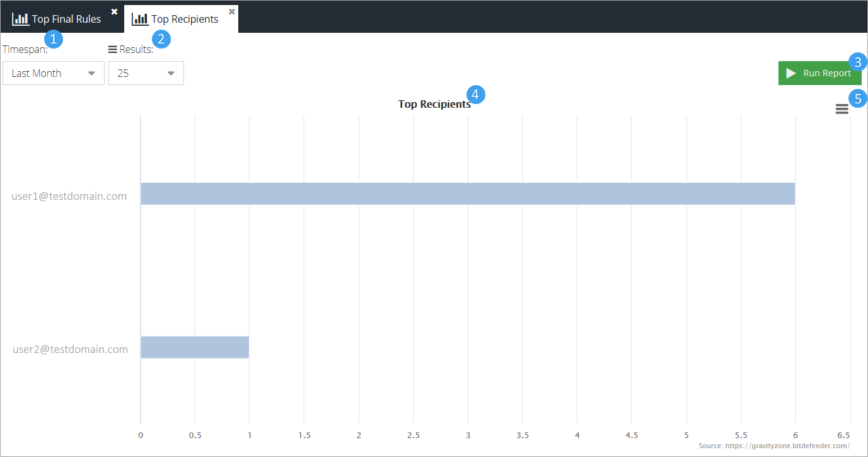Expand the Results dropdown showing 25
This screenshot has height=457, width=868.
[x=146, y=73]
